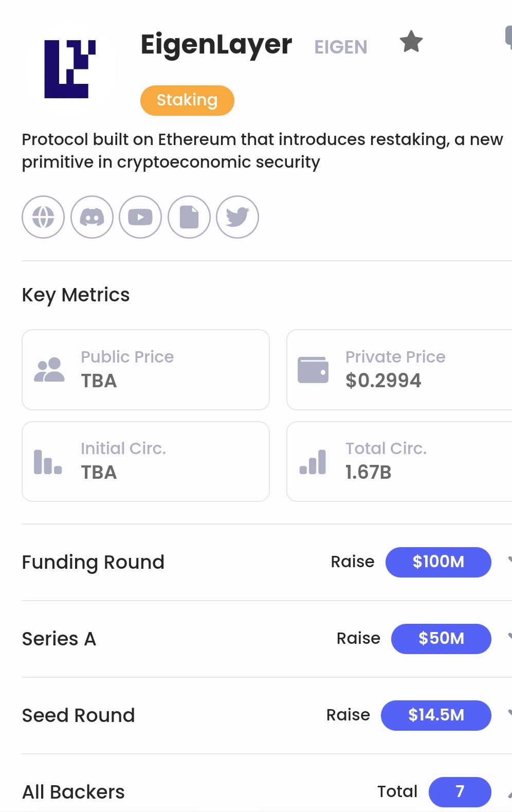512x812 pixels.
Task: Open the EigenLayer Twitter profile
Action: [237, 217]
